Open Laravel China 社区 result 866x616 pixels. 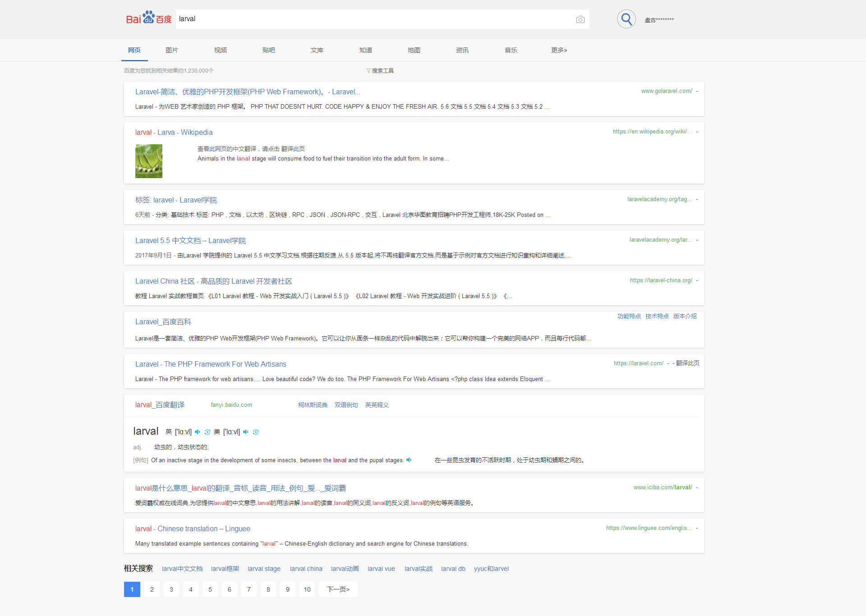(x=213, y=281)
